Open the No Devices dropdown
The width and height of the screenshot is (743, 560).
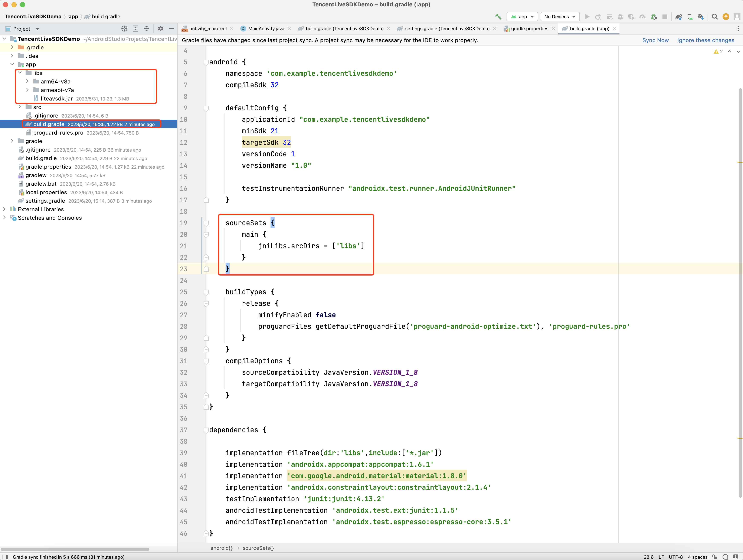pyautogui.click(x=560, y=16)
